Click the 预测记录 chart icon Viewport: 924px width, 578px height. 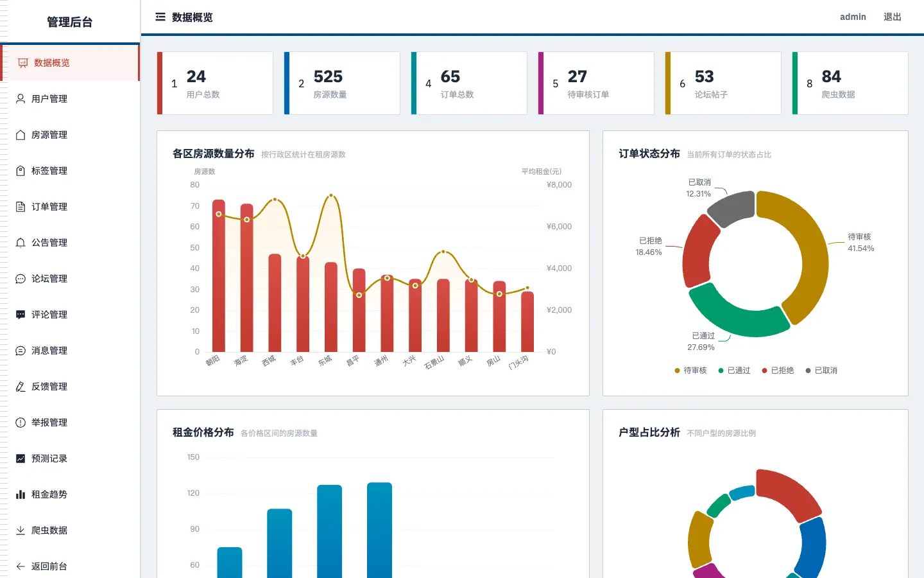pyautogui.click(x=21, y=459)
